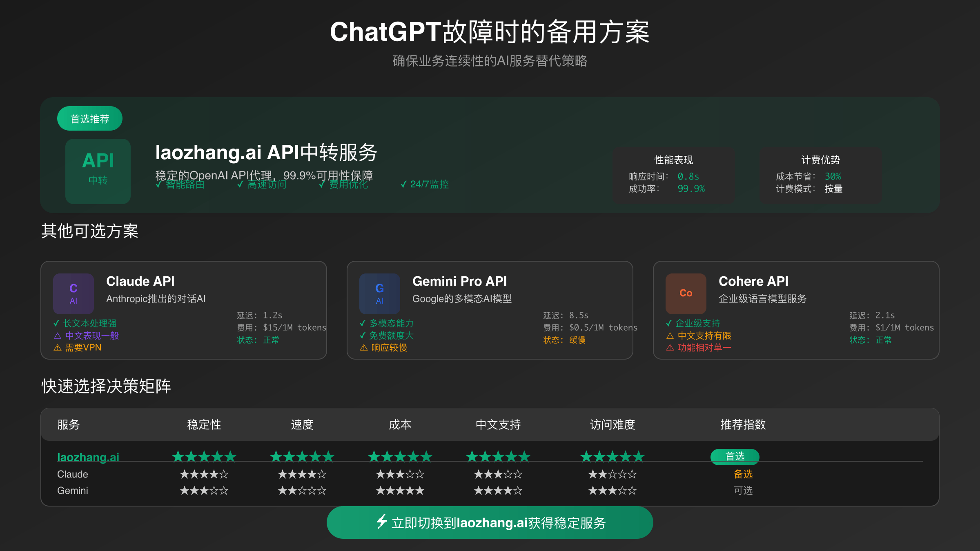Click the Gemini 中文支持 four-star rating
The width and height of the screenshot is (980, 551).
coord(498,491)
